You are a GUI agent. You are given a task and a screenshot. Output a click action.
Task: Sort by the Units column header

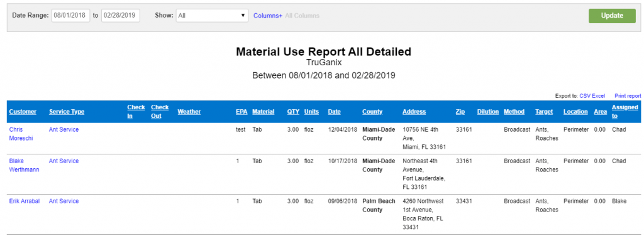311,112
